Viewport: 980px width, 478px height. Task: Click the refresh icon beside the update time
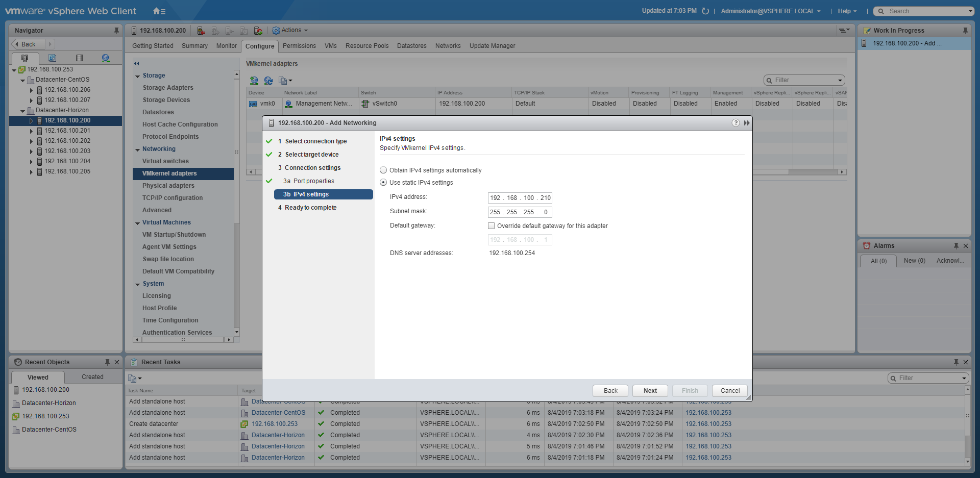point(705,11)
